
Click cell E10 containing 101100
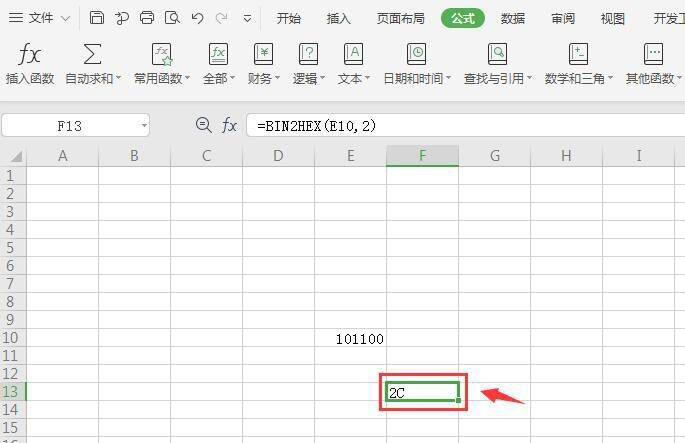(350, 338)
